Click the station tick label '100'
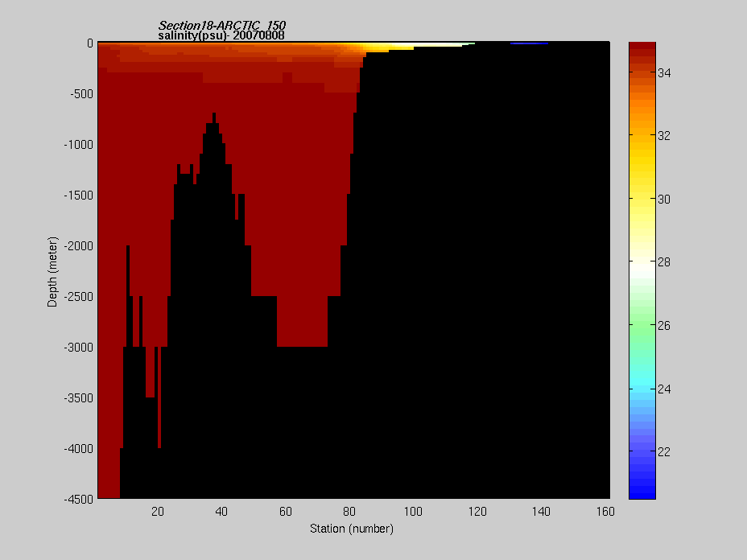747x560 pixels. (x=413, y=512)
